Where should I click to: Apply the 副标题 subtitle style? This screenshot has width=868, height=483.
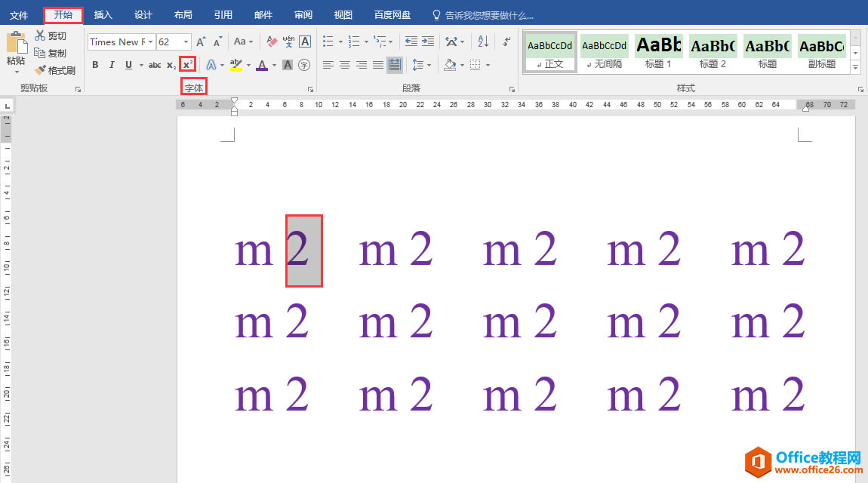pos(821,52)
